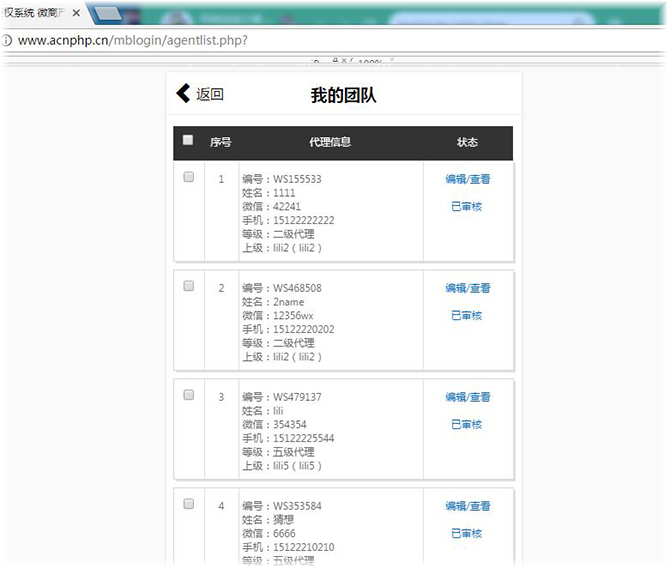668x568 pixels.
Task: Select the checkbox for agent WS353584
Action: [189, 504]
